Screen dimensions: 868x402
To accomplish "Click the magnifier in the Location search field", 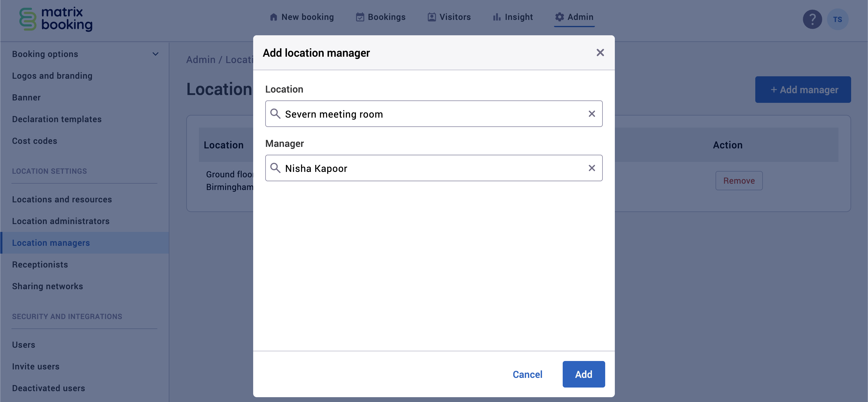I will (x=276, y=114).
